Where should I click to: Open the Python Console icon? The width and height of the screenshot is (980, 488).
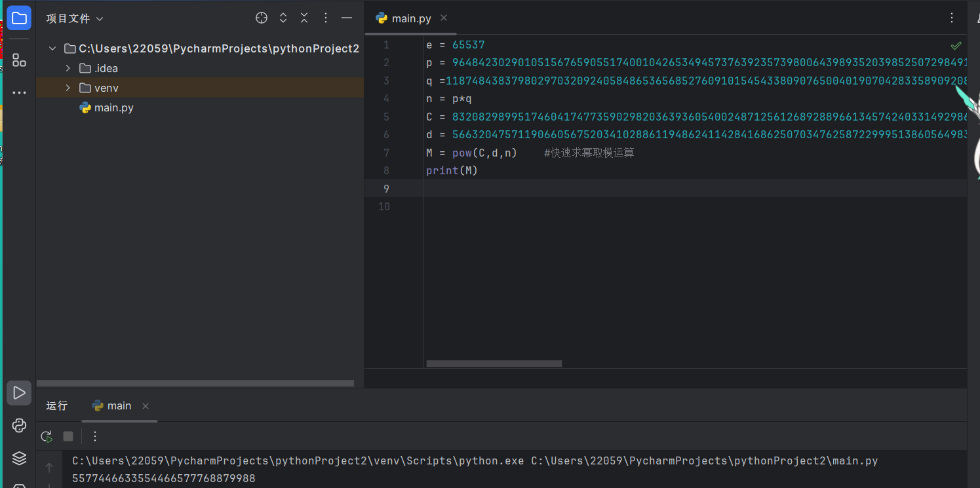[19, 426]
